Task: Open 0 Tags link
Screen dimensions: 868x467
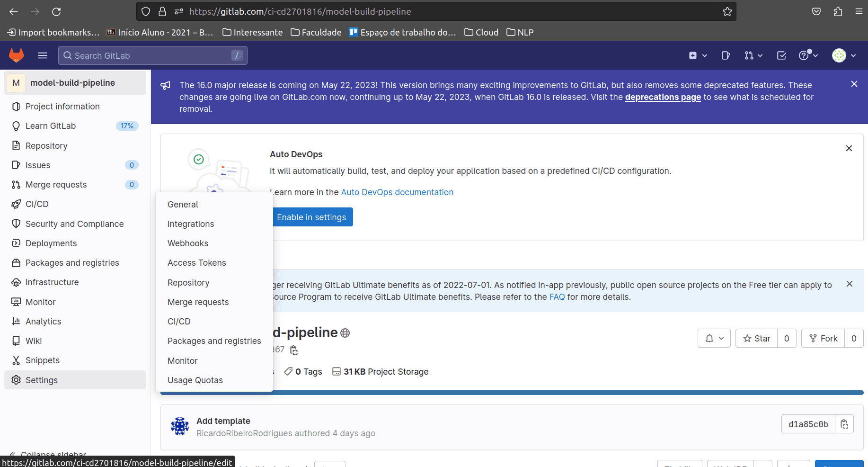Action: (x=303, y=372)
